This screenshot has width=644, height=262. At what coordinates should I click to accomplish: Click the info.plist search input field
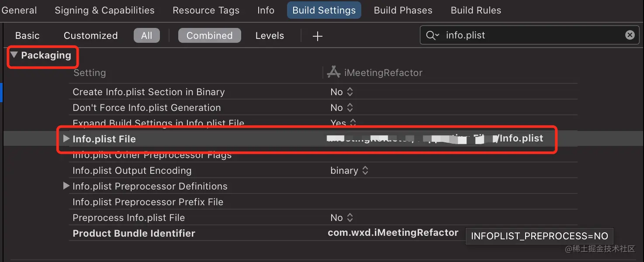pos(524,35)
